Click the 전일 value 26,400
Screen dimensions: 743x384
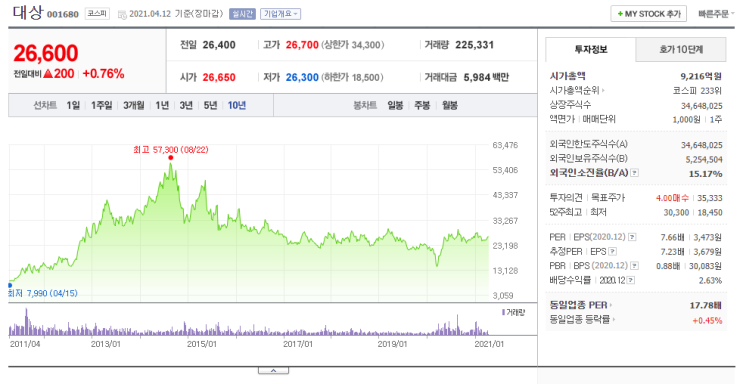coord(219,45)
